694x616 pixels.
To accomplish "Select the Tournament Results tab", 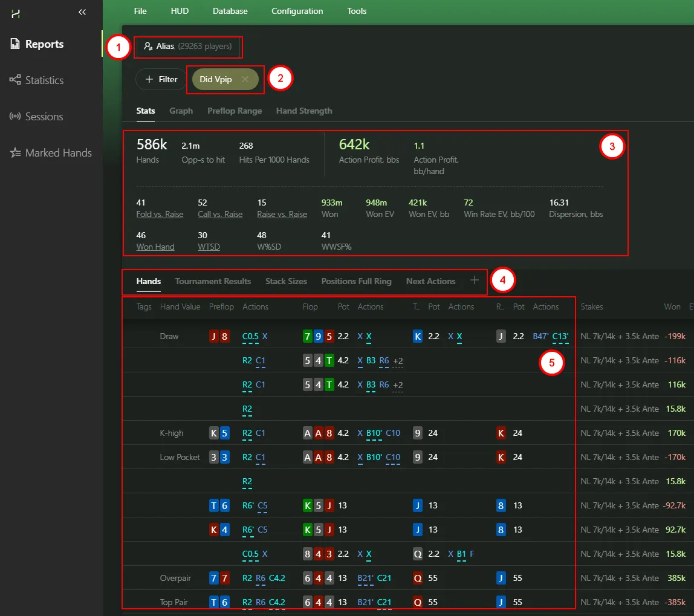I will 213,281.
